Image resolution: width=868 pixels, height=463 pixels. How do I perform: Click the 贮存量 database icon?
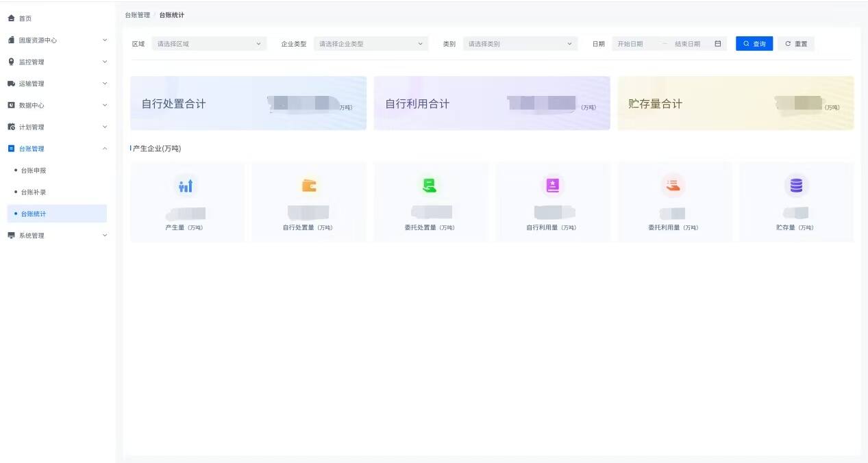tap(796, 186)
